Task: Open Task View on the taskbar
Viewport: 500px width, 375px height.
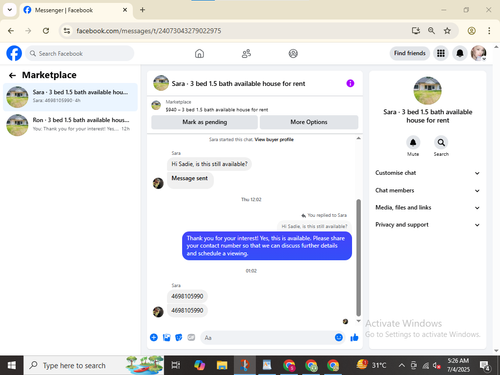Action: pos(176,365)
